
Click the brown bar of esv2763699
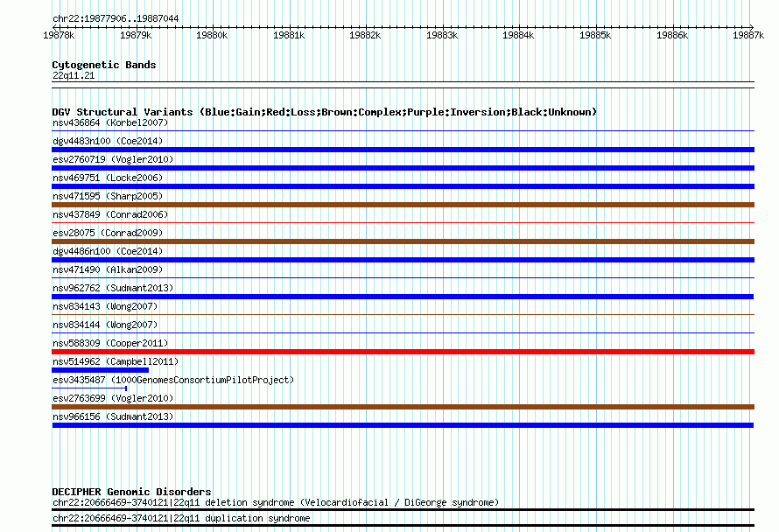pos(403,407)
